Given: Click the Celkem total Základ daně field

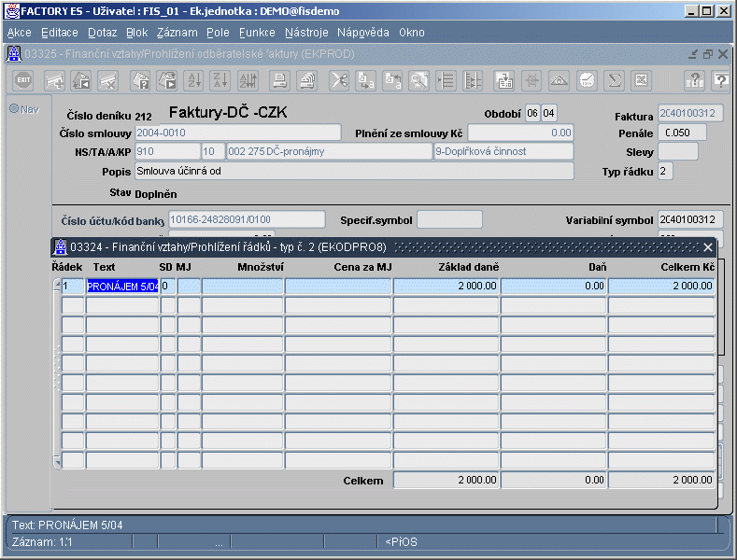Looking at the screenshot, I should point(446,480).
